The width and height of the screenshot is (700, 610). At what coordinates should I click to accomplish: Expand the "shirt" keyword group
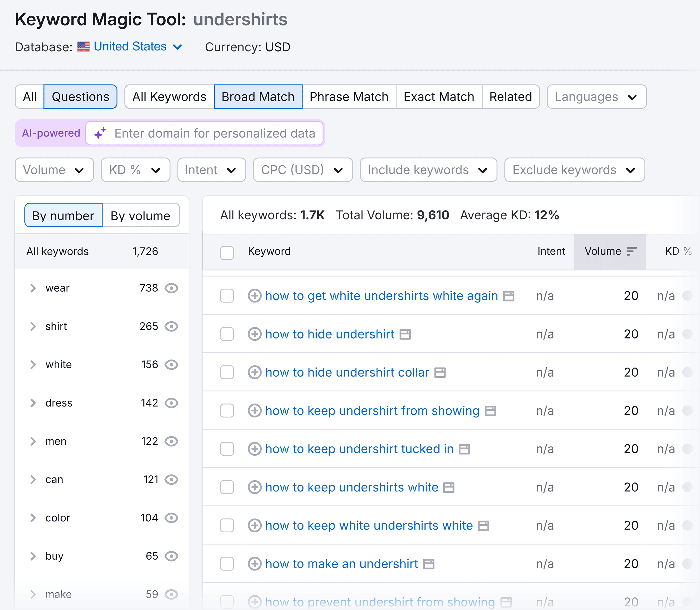point(33,326)
